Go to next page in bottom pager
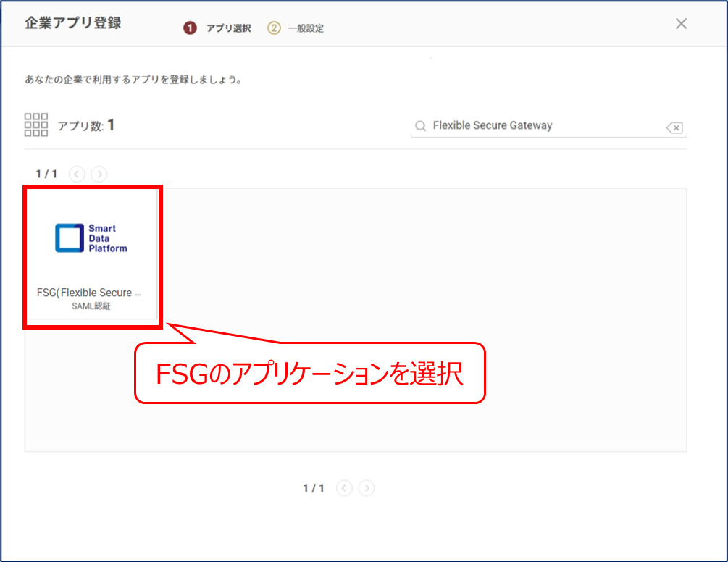Screen dimensions: 728x562 coord(367,487)
